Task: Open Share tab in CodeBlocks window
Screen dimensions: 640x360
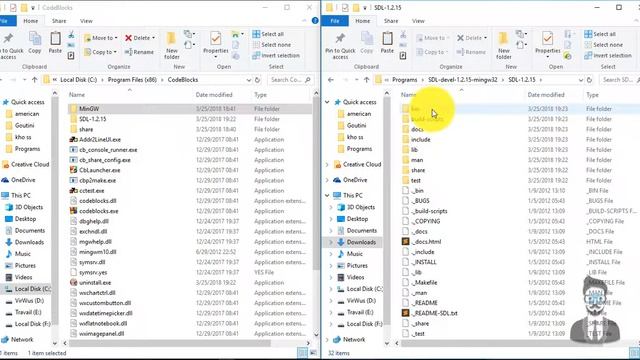Action: [x=59, y=21]
